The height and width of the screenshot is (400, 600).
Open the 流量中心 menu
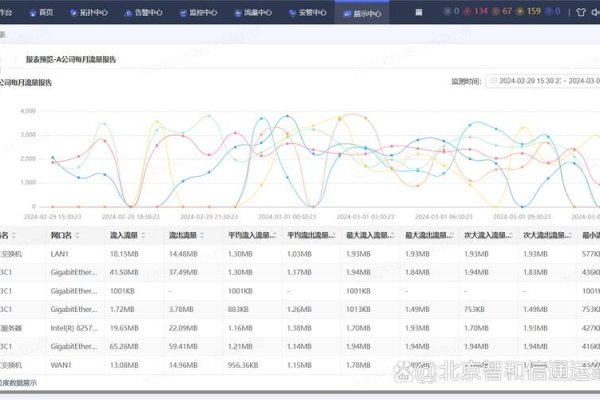[x=253, y=13]
